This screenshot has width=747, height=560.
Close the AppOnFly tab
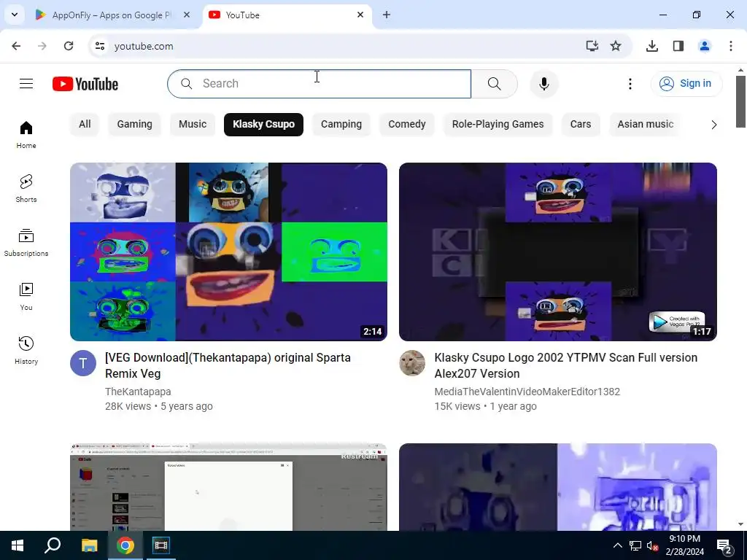(187, 15)
